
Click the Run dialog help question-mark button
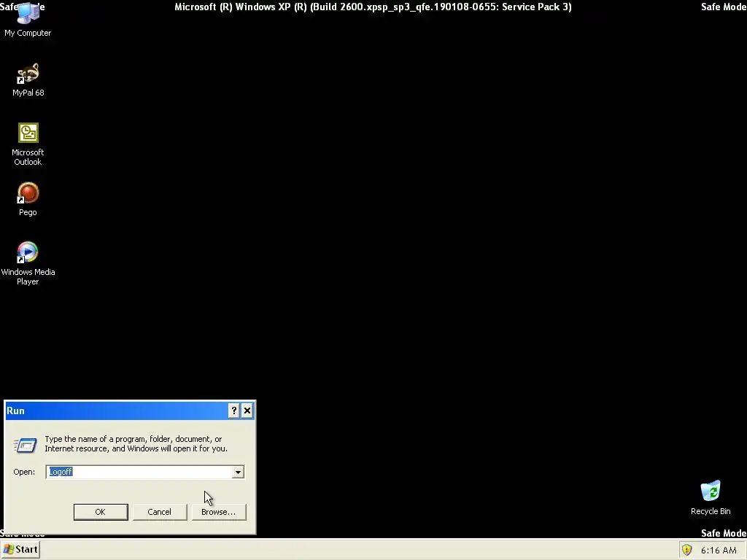[x=234, y=411]
